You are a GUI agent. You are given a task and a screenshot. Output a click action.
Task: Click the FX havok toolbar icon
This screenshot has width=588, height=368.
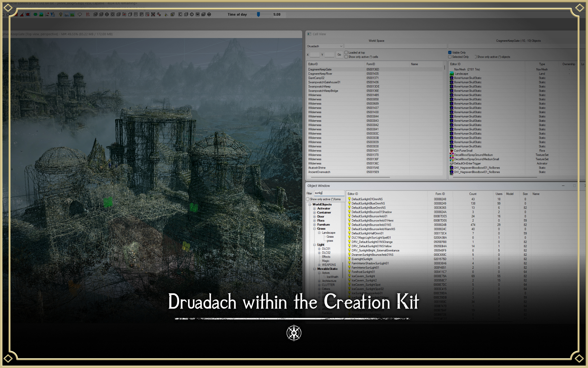pos(53,14)
